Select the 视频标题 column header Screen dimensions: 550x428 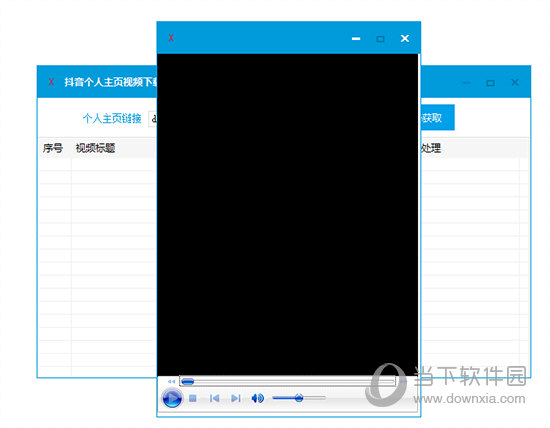[95, 148]
